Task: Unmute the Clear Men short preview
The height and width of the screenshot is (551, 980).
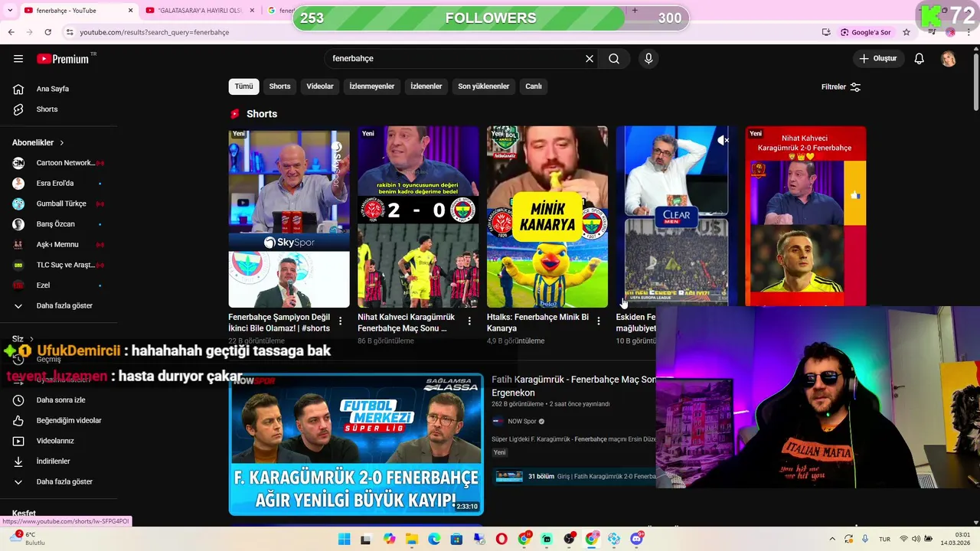Action: (x=723, y=141)
